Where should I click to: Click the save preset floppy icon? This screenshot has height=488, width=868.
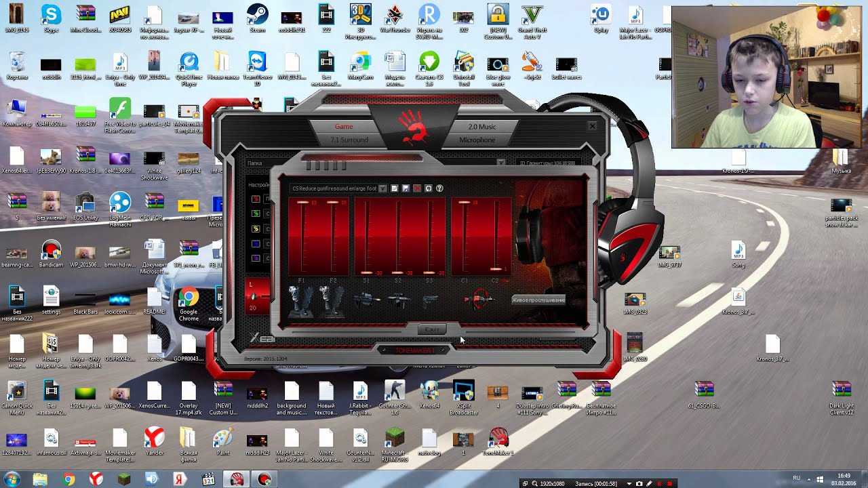(406, 188)
